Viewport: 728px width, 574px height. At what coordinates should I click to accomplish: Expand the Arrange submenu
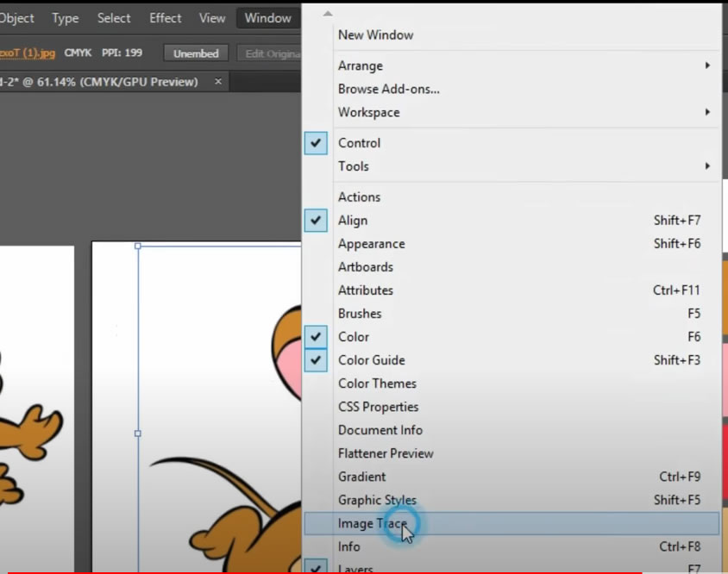click(511, 66)
